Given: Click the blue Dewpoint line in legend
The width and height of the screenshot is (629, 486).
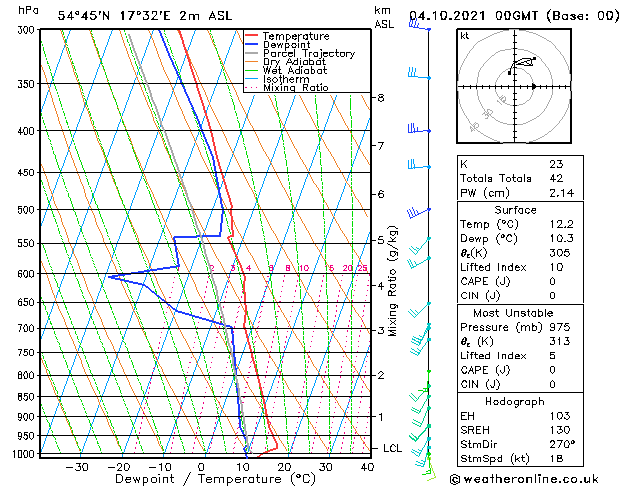Looking at the screenshot, I should point(251,45).
